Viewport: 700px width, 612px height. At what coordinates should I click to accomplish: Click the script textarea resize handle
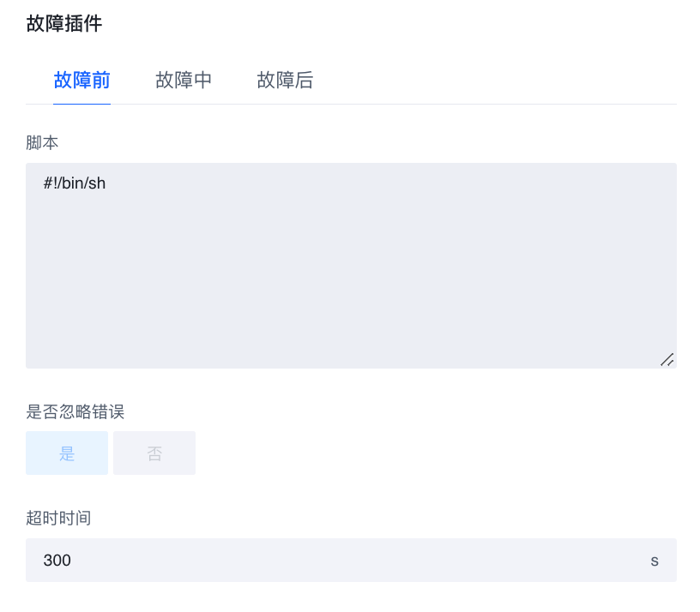pyautogui.click(x=667, y=359)
